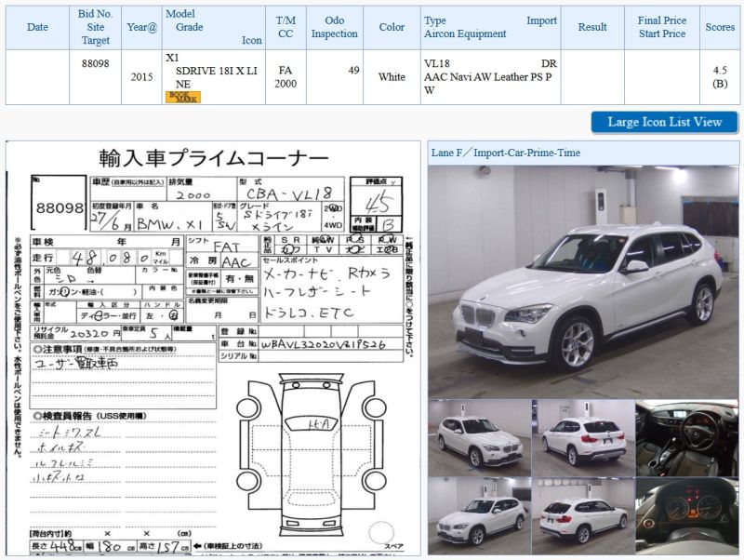Click bid number 88098 in the table
The height and width of the screenshot is (560, 744).
(x=96, y=63)
